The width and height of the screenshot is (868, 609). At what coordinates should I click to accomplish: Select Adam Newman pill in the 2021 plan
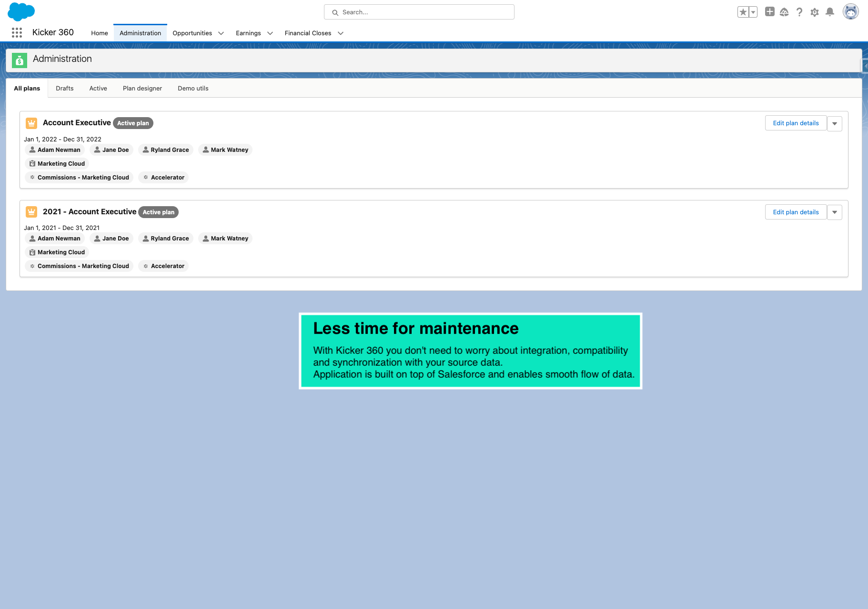55,239
